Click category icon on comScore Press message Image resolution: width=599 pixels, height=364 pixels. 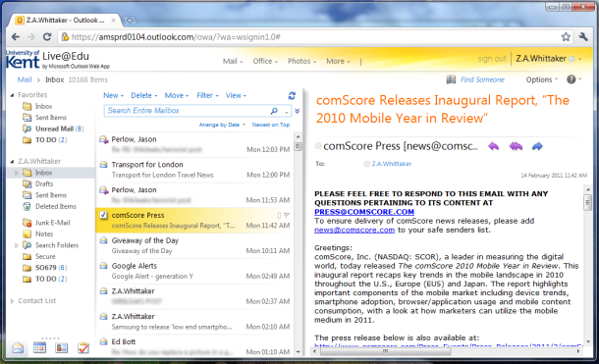[x=279, y=215]
